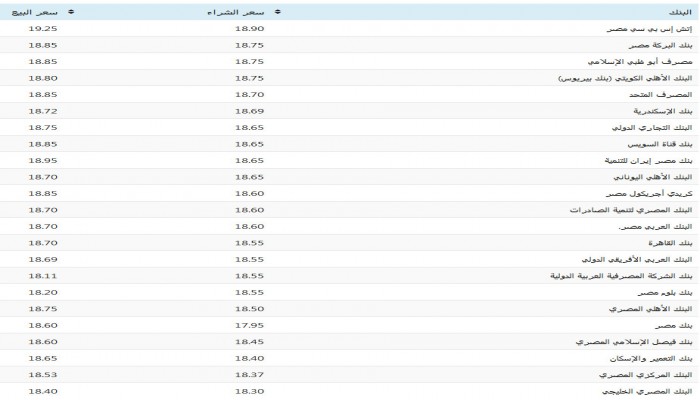This screenshot has height=400, width=700.
Task: Select bank name بنك قناة السويس
Action: click(x=660, y=145)
